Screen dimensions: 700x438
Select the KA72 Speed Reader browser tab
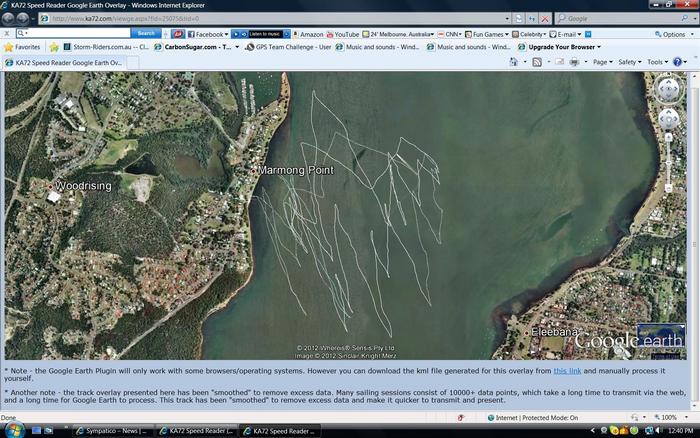(x=65, y=62)
